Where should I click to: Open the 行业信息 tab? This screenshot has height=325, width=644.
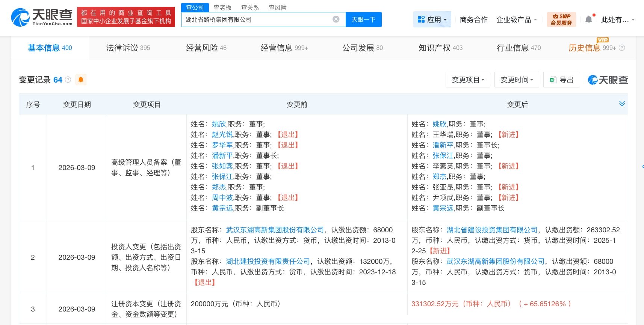coord(519,48)
